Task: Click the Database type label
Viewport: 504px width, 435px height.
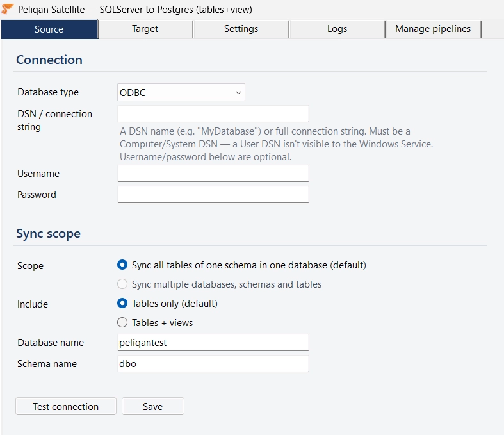Action: 48,93
